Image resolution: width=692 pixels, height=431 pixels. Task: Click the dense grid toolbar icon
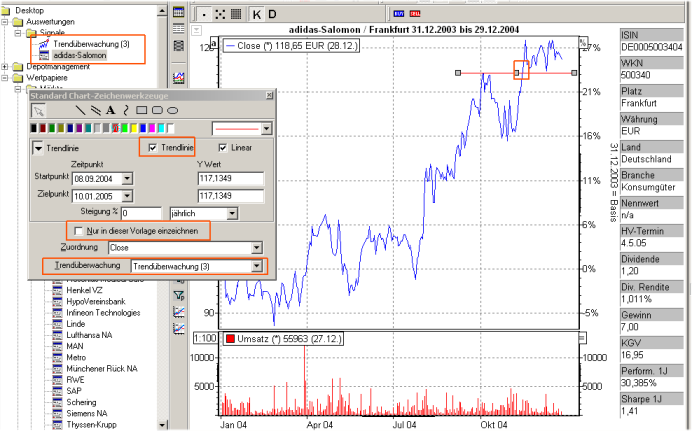coord(236,15)
